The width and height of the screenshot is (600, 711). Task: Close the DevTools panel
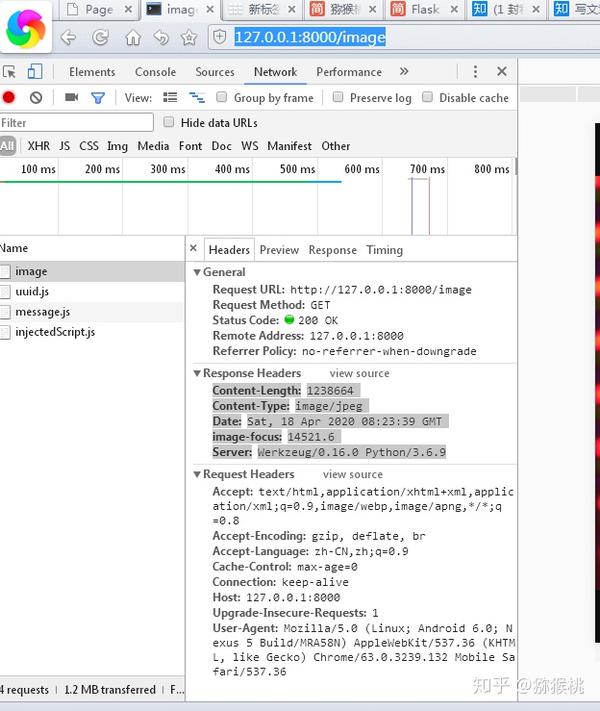click(502, 71)
